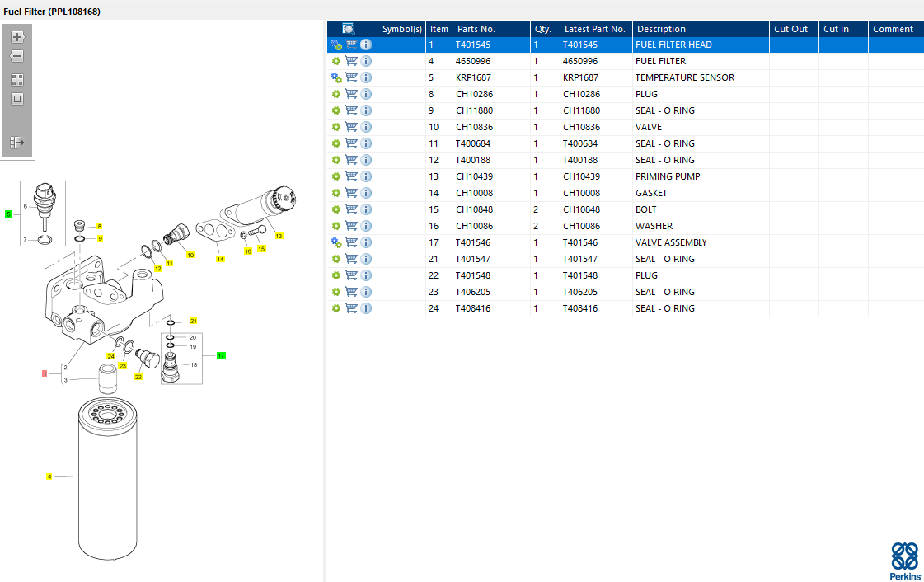Image resolution: width=924 pixels, height=582 pixels.
Task: Click the Cut In column header
Action: pyautogui.click(x=843, y=29)
